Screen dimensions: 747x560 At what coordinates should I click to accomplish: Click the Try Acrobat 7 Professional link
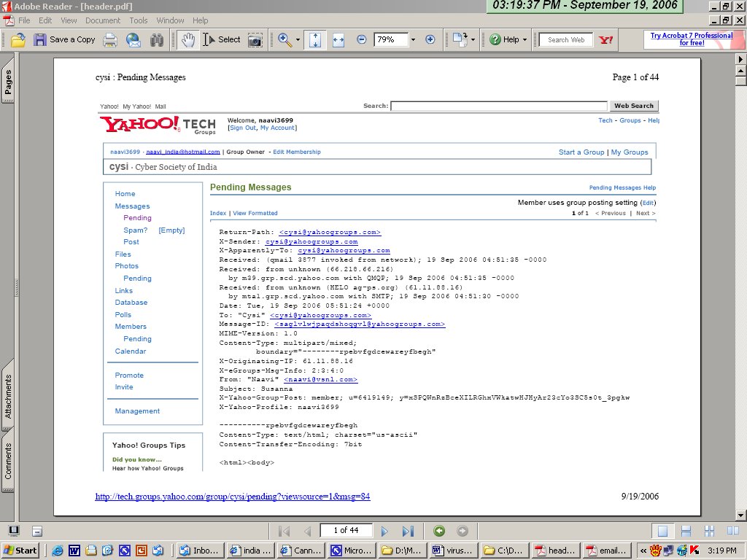(692, 39)
